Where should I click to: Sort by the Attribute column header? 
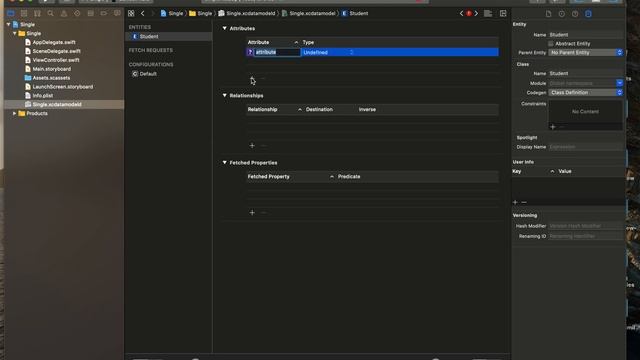[273, 42]
